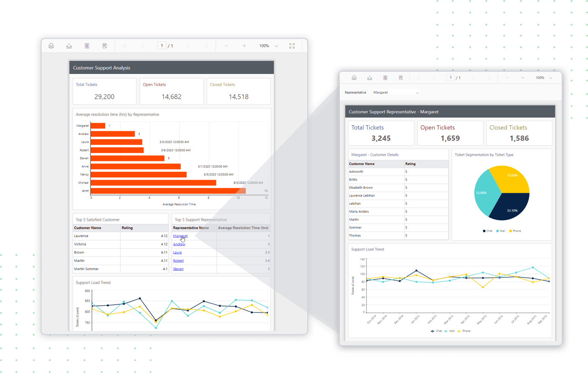The height and width of the screenshot is (373, 588).
Task: Click Chat legend under Margaret trend chart
Action: [x=436, y=331]
